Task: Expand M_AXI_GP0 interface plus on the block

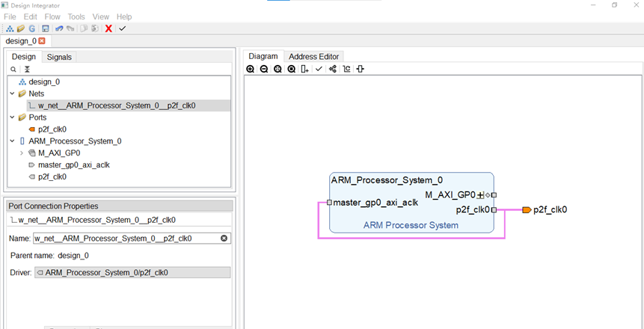Action: tap(480, 195)
